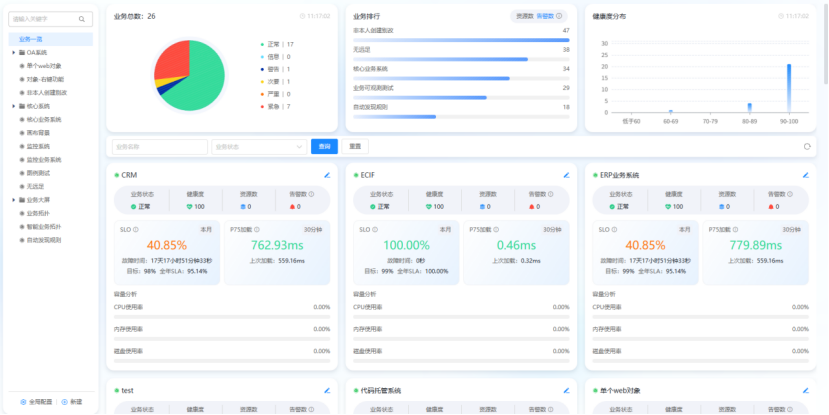Click the edit pencil on the CRM card
This screenshot has width=829, height=415.
point(327,175)
